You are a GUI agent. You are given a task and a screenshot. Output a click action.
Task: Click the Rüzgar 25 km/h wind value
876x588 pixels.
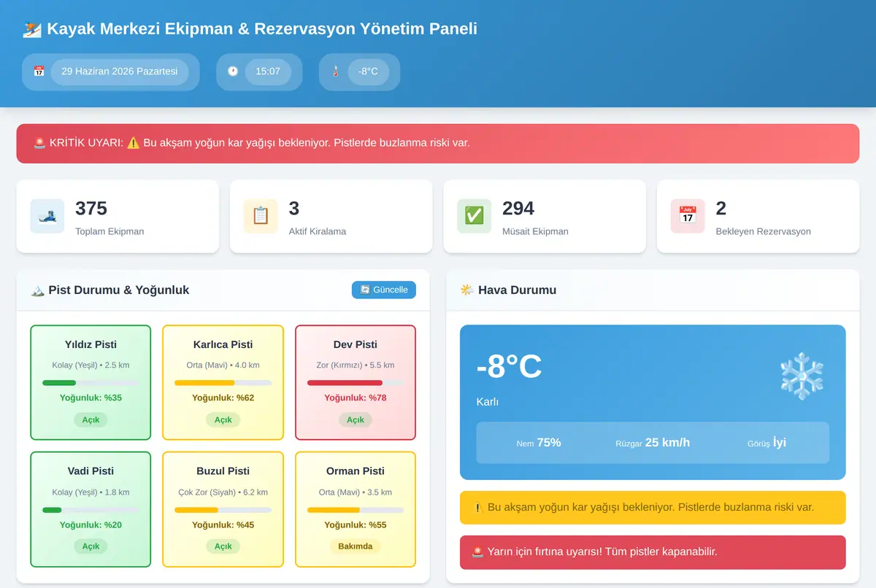point(653,443)
